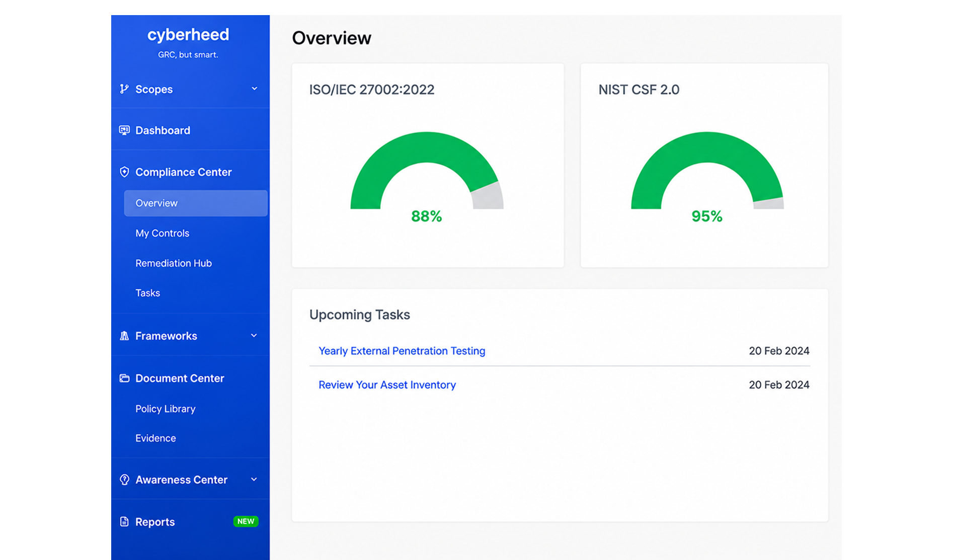Expand the Scopes chevron
953x560 pixels.
pyautogui.click(x=254, y=89)
